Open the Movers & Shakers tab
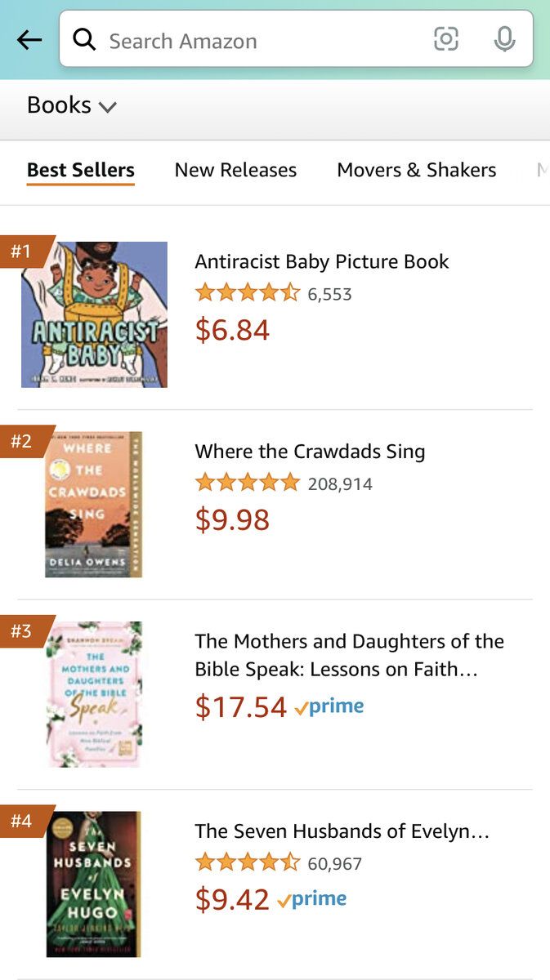 416,170
